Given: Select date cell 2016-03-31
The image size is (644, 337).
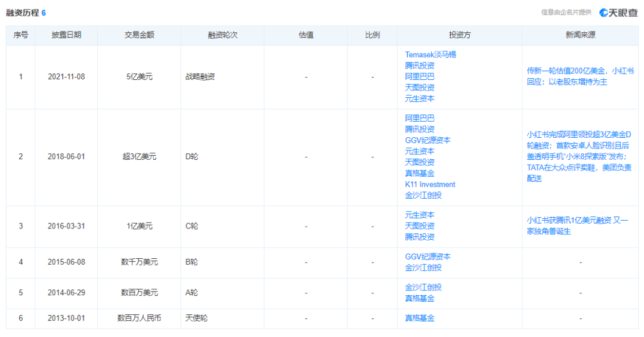Looking at the screenshot, I should coord(66,227).
